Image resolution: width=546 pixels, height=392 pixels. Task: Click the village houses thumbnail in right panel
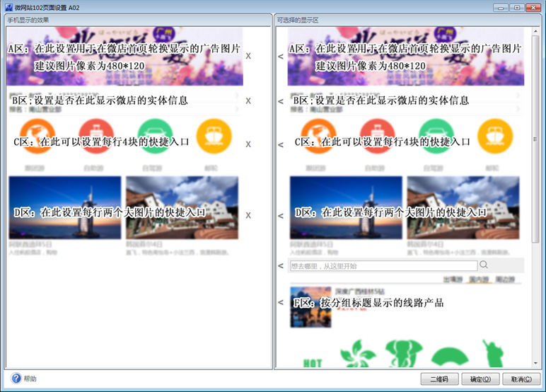pyautogui.click(x=463, y=207)
